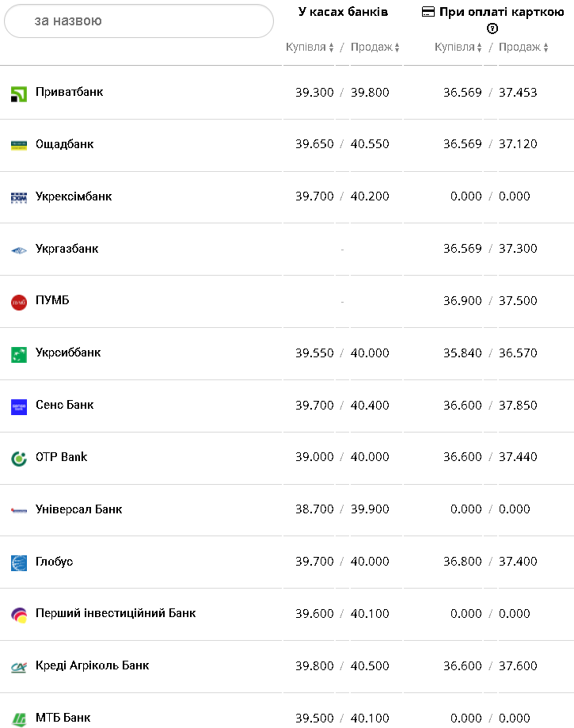The image size is (574, 728).
Task: Select the 'У касах банків' column header
Action: [343, 12]
